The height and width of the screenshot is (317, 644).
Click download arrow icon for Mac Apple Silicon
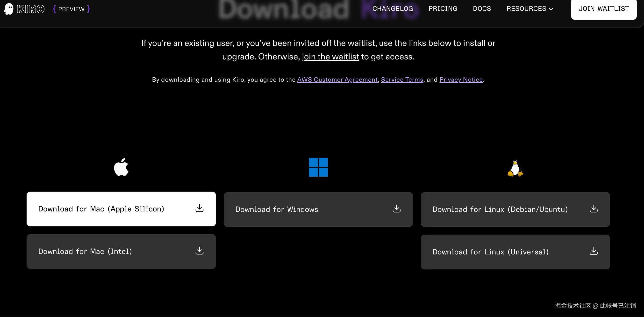coord(199,208)
